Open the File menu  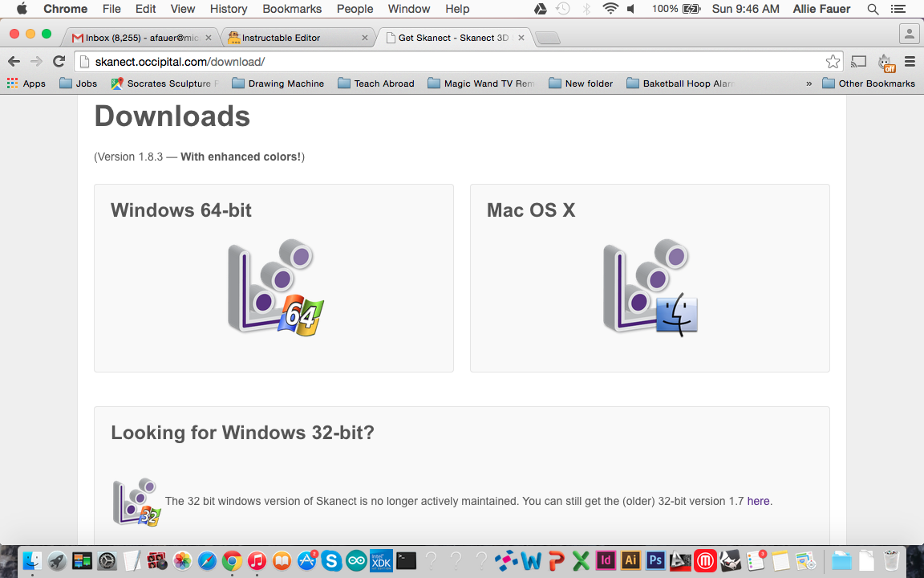[x=111, y=9]
